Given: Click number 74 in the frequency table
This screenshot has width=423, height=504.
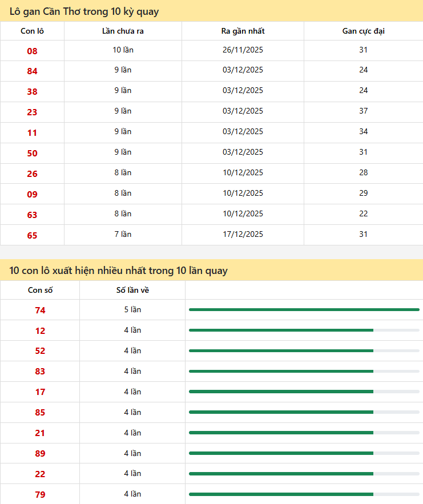Looking at the screenshot, I should click(x=40, y=310).
